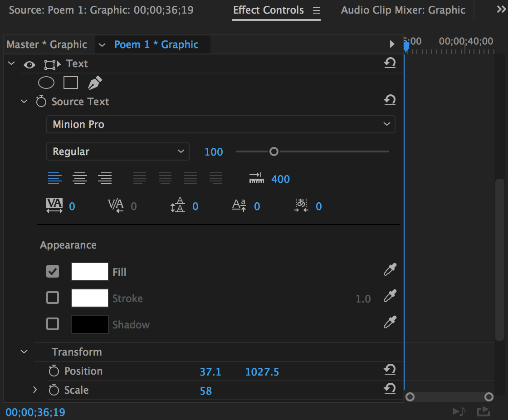Click the font size value 100
The height and width of the screenshot is (420, 508).
(214, 151)
